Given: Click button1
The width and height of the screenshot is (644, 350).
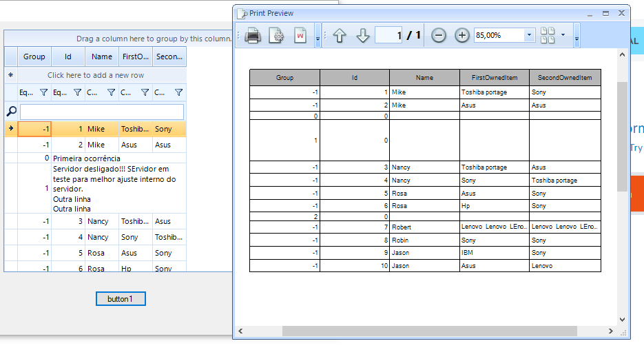Looking at the screenshot, I should (121, 299).
